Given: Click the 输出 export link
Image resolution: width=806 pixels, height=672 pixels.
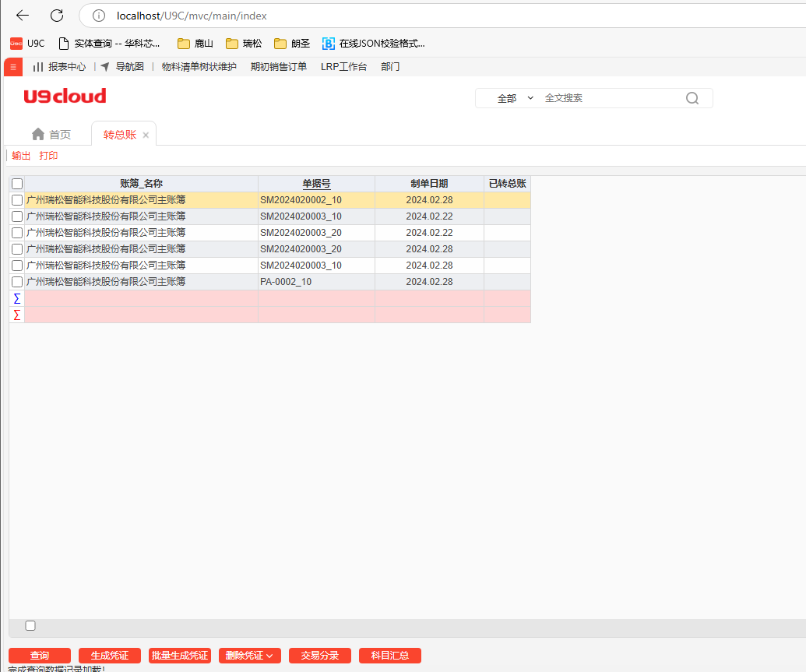Looking at the screenshot, I should click(x=21, y=156).
